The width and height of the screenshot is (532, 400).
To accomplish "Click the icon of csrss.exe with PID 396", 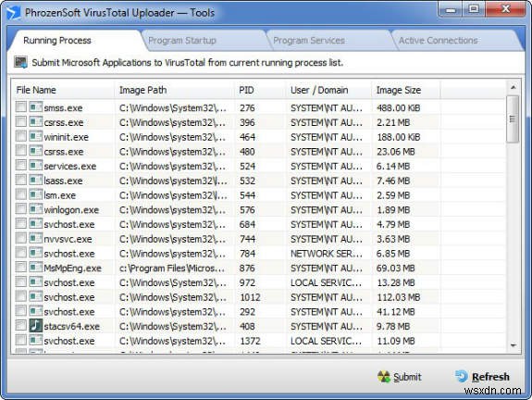I will (x=36, y=122).
